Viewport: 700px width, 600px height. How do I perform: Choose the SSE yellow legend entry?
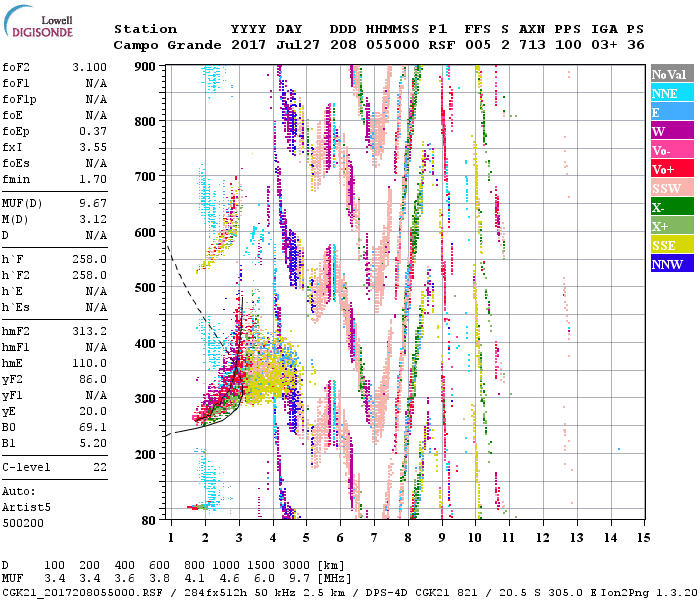coord(671,245)
